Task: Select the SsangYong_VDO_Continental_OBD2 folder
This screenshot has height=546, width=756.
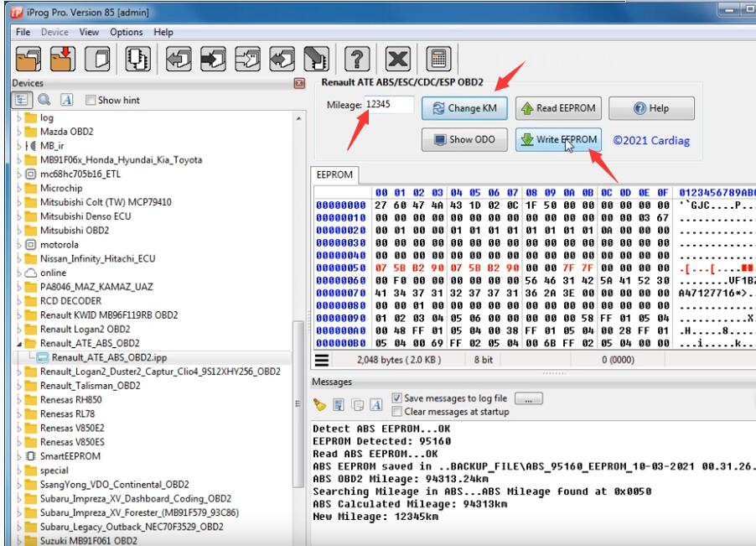Action: [115, 484]
